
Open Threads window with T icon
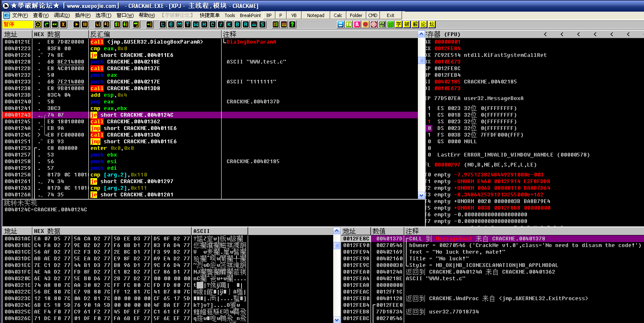(x=188, y=24)
